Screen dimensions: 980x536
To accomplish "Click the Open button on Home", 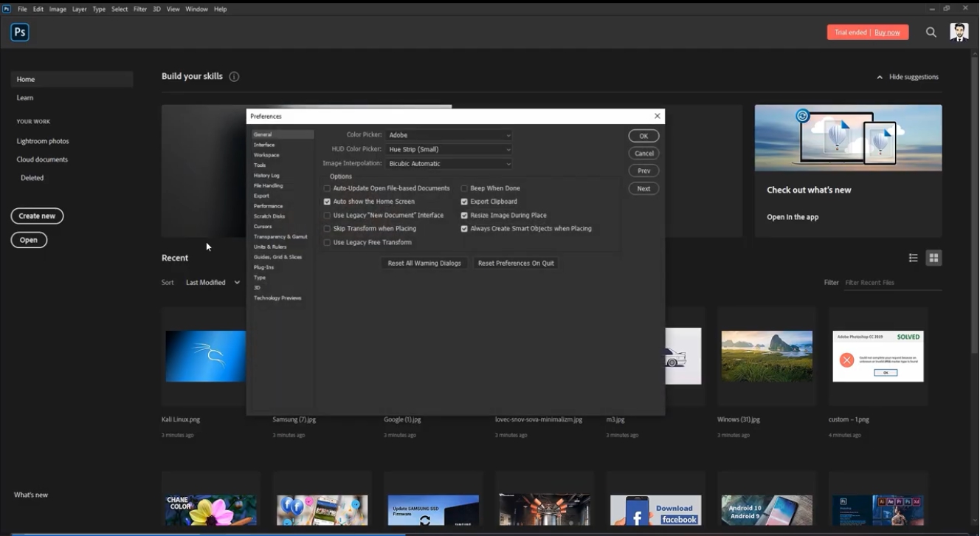I will pyautogui.click(x=29, y=240).
